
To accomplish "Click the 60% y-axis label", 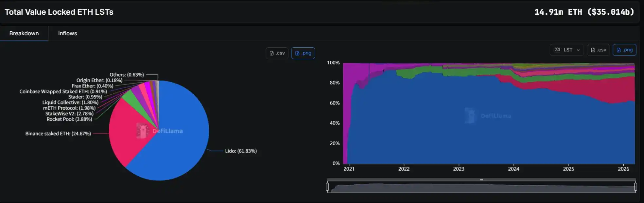I will [335, 103].
